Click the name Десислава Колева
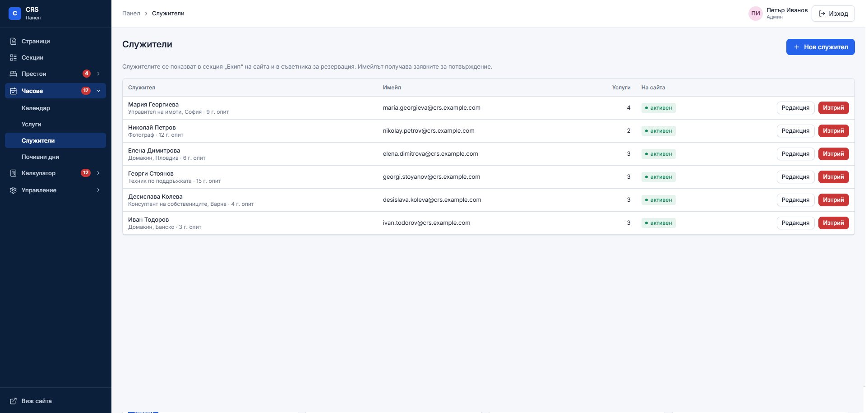The width and height of the screenshot is (868, 413). pos(155,197)
